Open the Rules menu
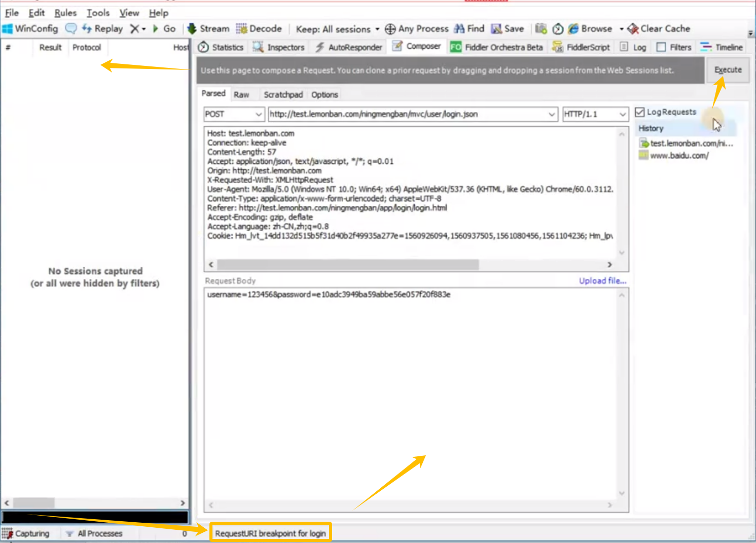Viewport: 756px width, 543px height. coord(65,13)
